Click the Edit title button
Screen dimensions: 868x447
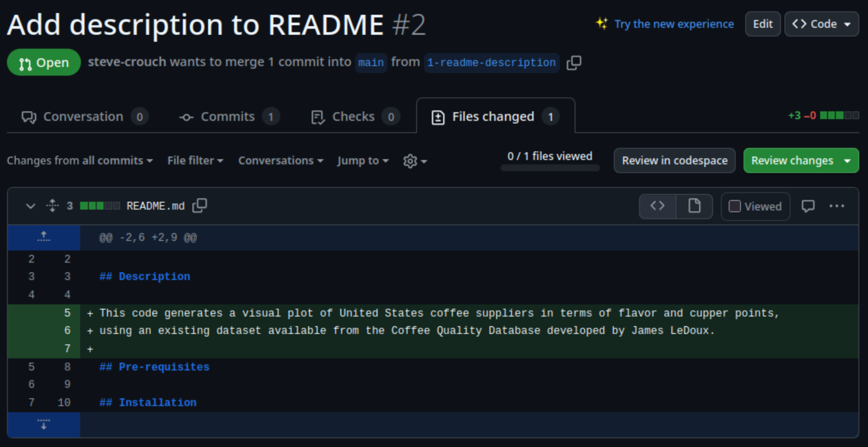[763, 24]
